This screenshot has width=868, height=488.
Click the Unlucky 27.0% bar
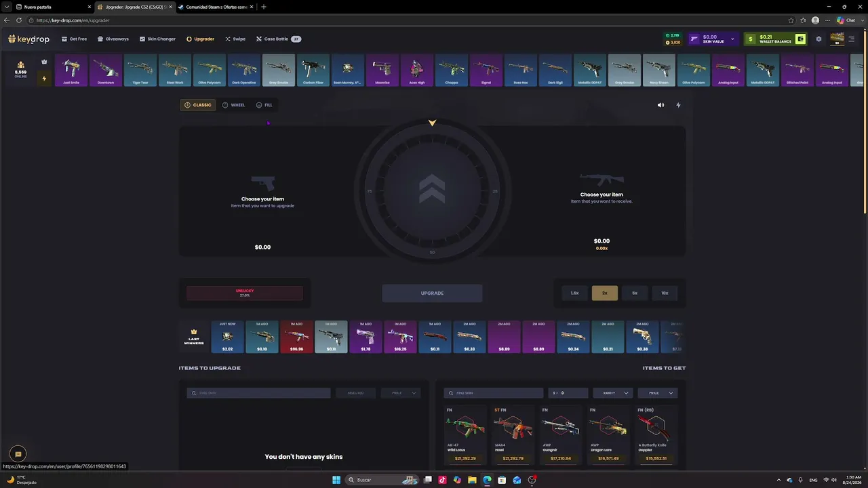point(245,293)
